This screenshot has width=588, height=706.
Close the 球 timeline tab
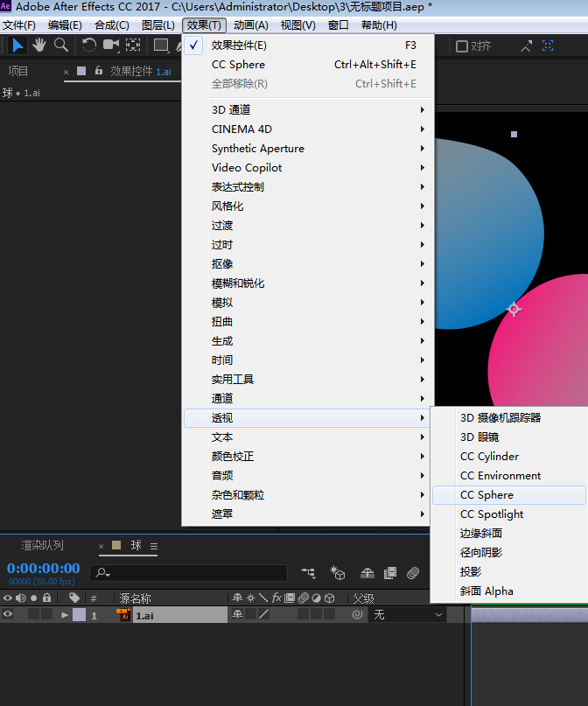pyautogui.click(x=101, y=547)
